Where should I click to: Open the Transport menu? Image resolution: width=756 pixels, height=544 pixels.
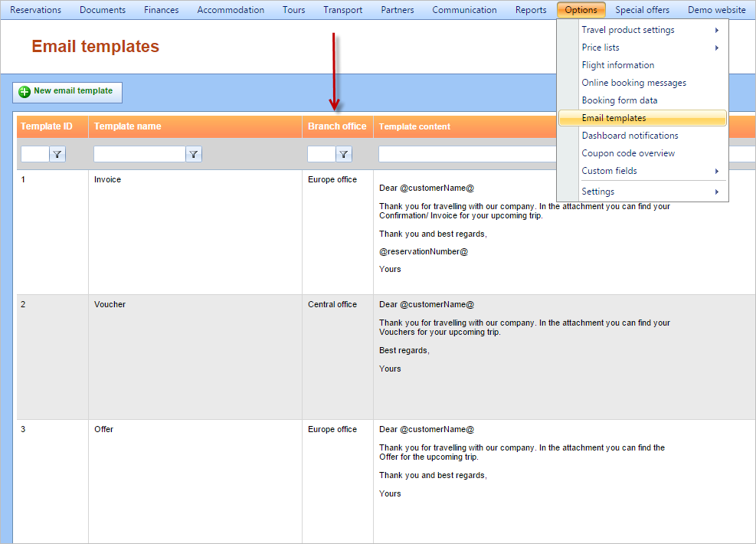(343, 10)
